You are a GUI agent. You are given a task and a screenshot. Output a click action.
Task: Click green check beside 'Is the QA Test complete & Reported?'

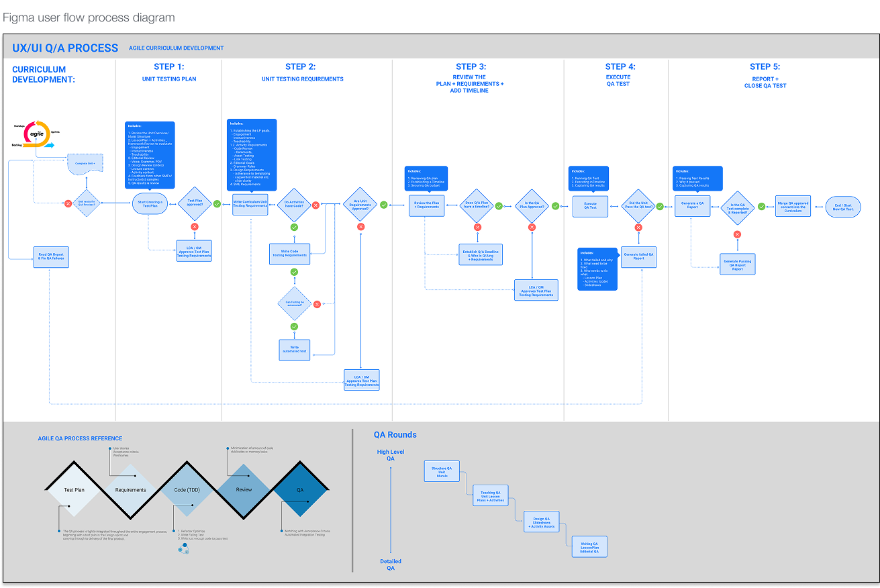click(x=761, y=206)
